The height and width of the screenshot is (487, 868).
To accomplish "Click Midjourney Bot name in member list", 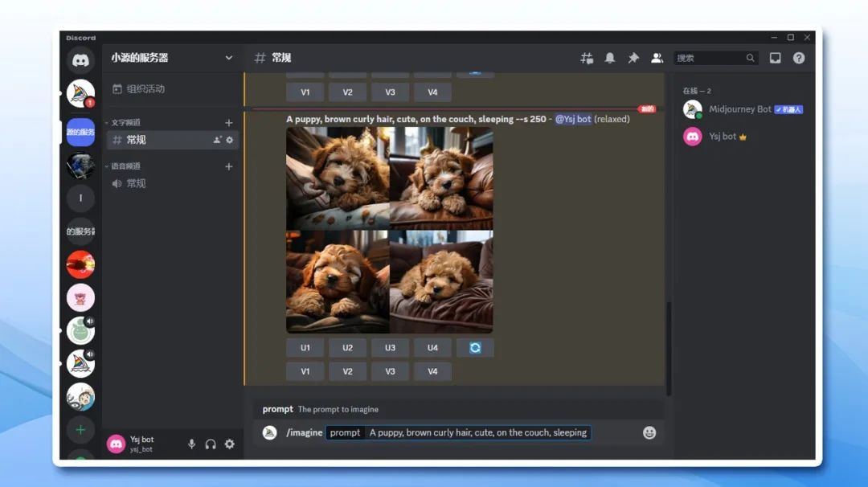I will click(x=739, y=109).
